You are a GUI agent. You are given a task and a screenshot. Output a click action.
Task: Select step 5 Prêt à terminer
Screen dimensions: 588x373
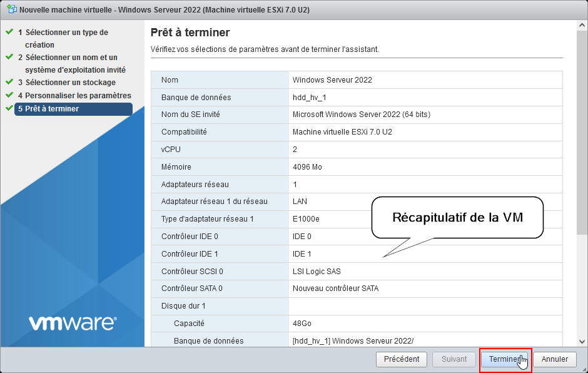tap(73, 109)
